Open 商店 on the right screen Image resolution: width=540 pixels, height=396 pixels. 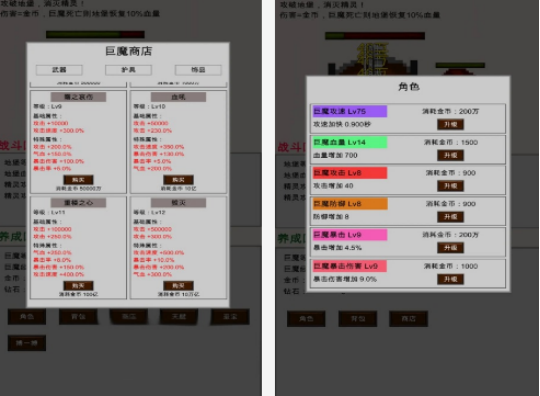pos(408,319)
